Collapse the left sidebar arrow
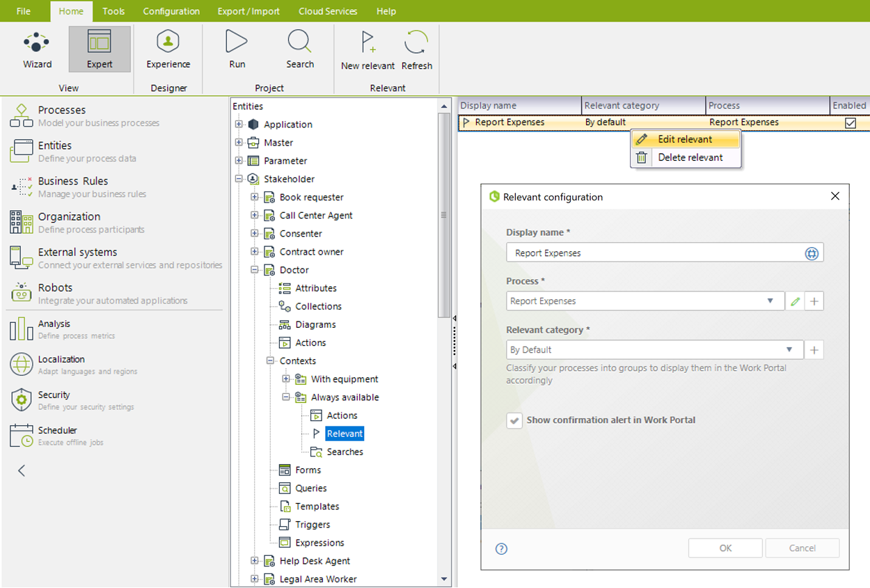This screenshot has width=870, height=588. point(22,471)
